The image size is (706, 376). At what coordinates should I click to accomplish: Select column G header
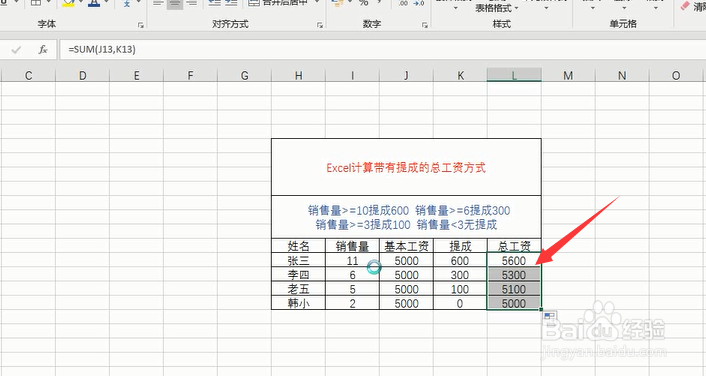(244, 75)
